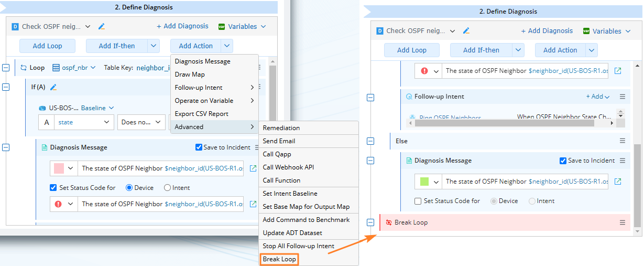The width and height of the screenshot is (644, 266).
Task: Choose Send Email from the submenu
Action: coord(279,141)
